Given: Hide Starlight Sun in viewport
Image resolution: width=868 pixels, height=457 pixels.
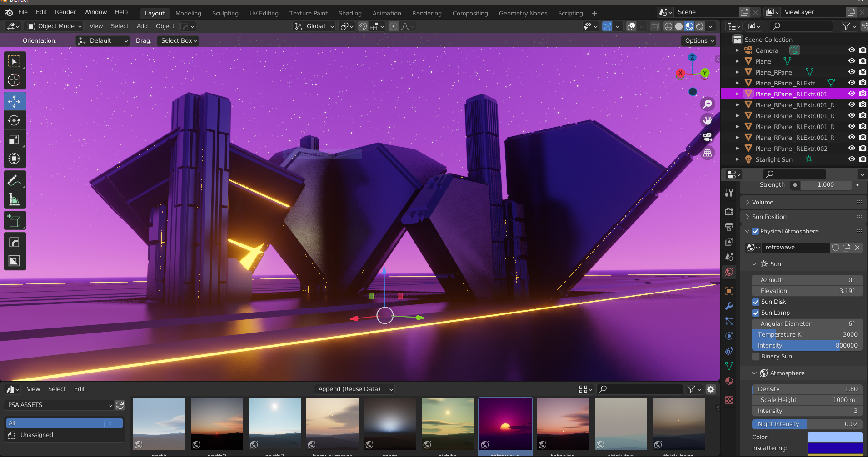Looking at the screenshot, I should [852, 159].
